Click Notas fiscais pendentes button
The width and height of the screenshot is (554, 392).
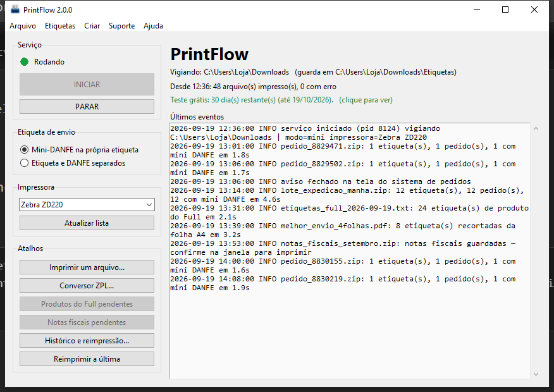(87, 322)
